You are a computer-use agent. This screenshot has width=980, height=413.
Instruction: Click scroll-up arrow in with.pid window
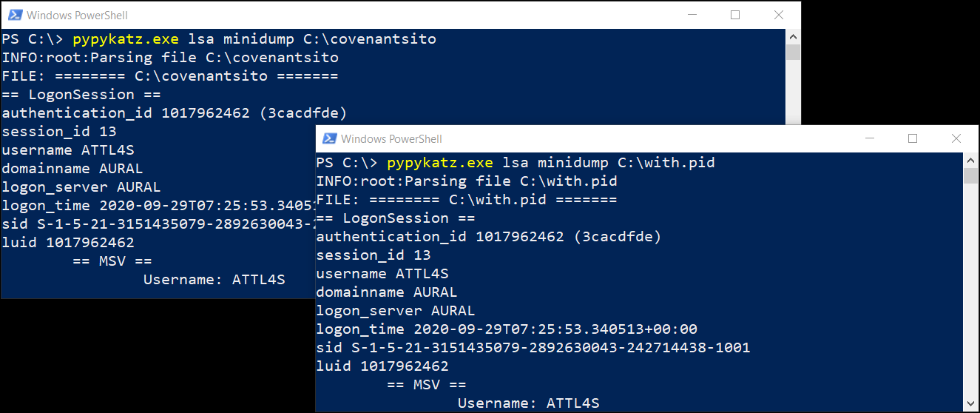971,160
